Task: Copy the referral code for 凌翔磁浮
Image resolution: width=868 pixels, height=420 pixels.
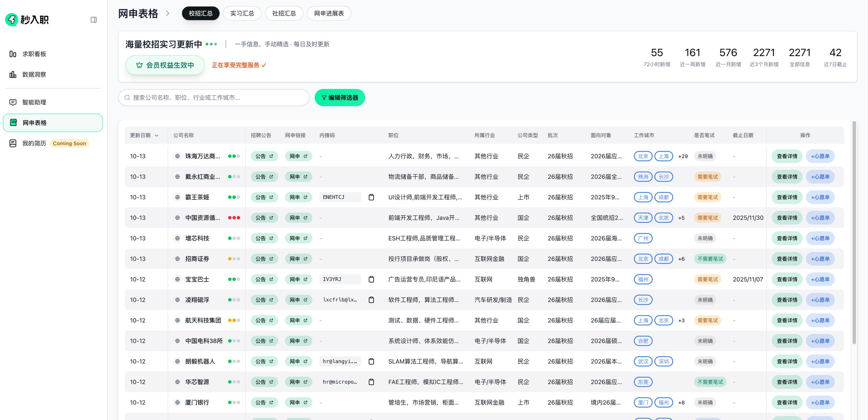Action: click(371, 300)
